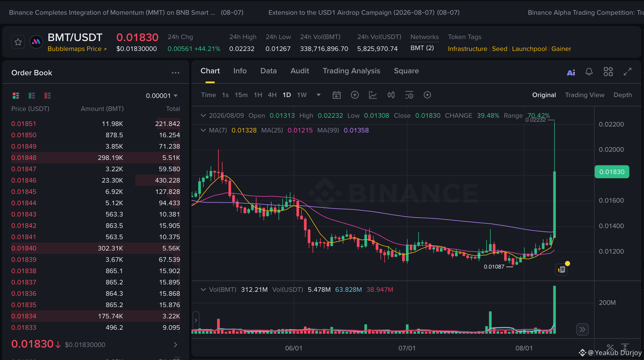This screenshot has width=644, height=360.
Task: Toggle auto-fit price scale icon
Action: [625, 348]
